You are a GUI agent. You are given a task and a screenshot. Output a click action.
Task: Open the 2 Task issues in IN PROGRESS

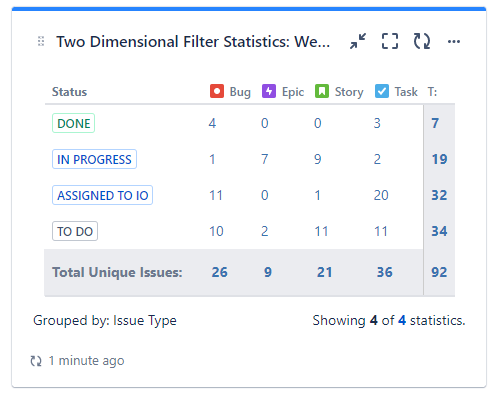coord(377,159)
